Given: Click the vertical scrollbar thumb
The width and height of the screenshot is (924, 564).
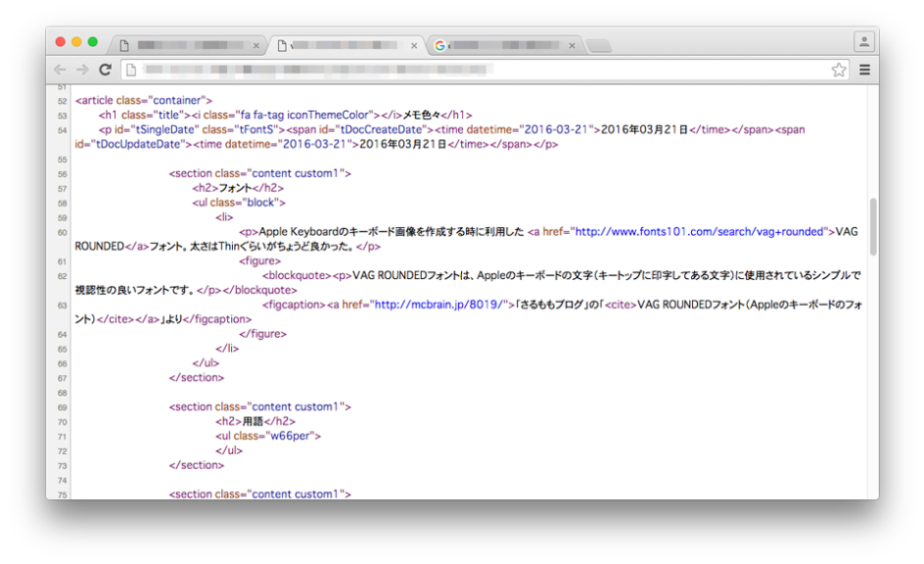Looking at the screenshot, I should click(x=873, y=227).
